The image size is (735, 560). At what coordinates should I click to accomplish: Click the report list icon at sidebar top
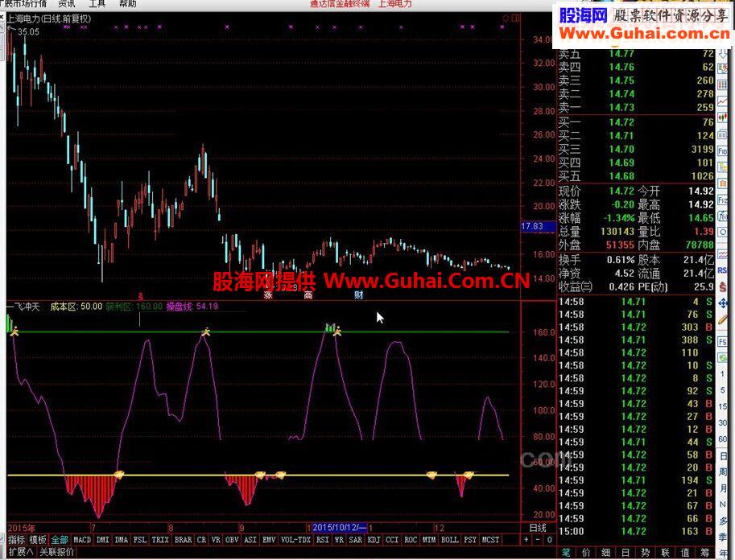(723, 68)
